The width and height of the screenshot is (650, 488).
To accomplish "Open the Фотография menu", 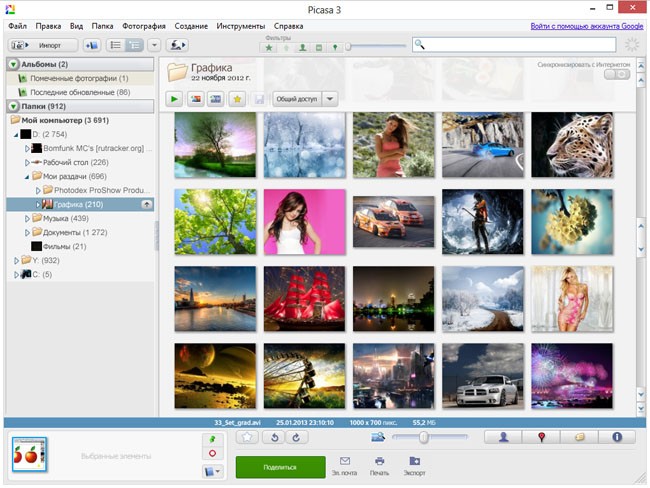I will (x=144, y=26).
